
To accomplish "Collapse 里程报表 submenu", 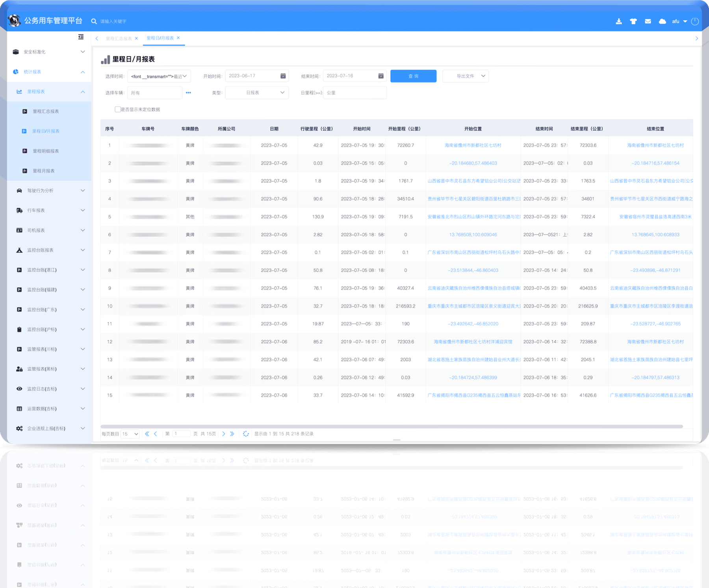I will point(49,92).
